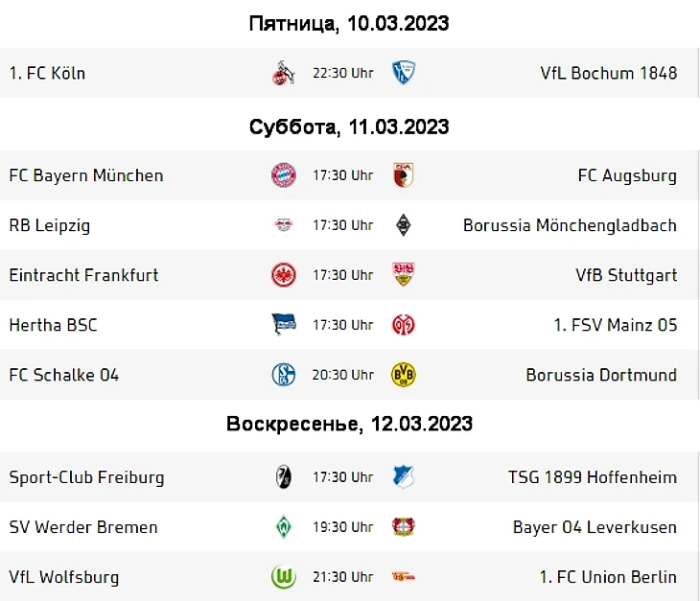The height and width of the screenshot is (601, 700).
Task: Click the FC Augsburg crest
Action: point(403,175)
